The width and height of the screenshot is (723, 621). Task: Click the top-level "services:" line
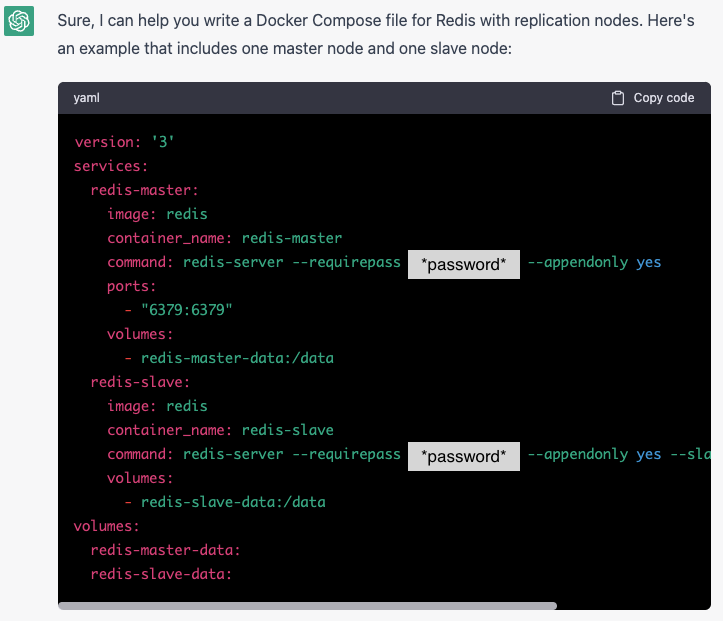111,166
